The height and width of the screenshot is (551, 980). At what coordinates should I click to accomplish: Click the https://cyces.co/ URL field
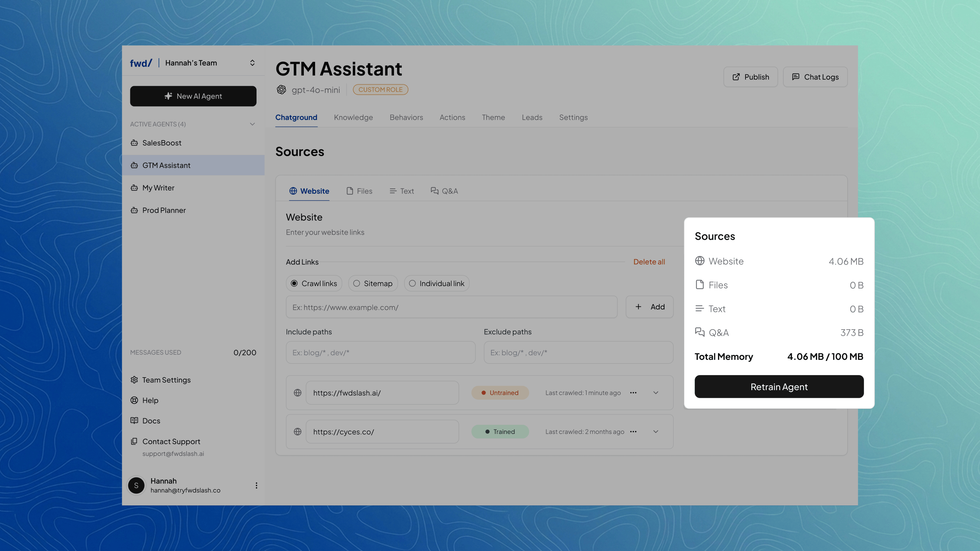(x=382, y=432)
